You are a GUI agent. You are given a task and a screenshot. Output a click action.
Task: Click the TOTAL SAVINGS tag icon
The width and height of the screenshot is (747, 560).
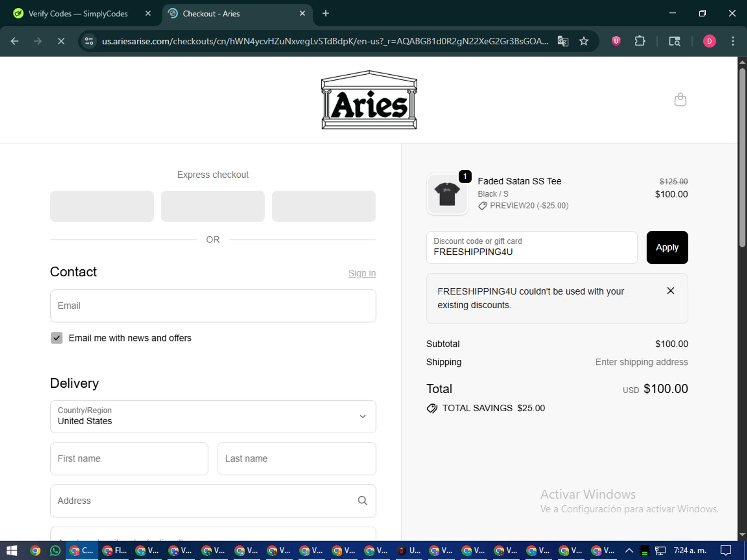point(432,408)
